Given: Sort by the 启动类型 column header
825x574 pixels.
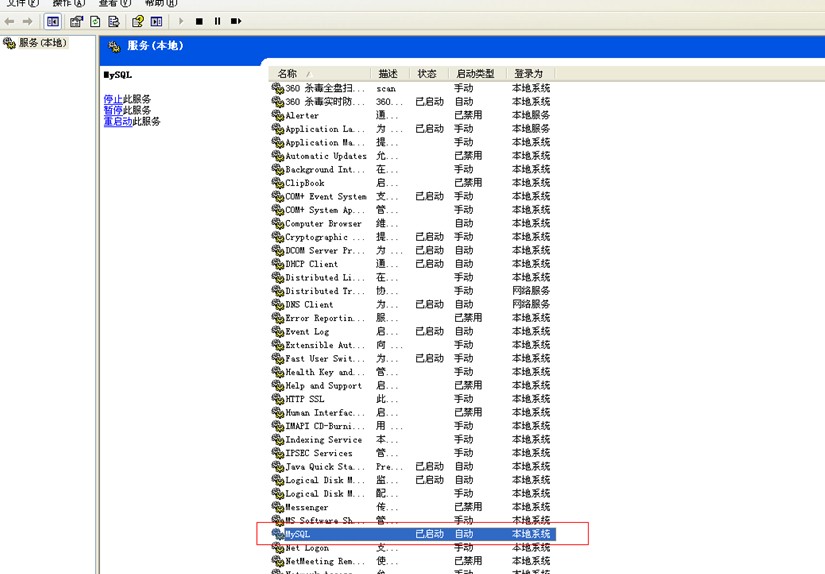Looking at the screenshot, I should pos(477,74).
